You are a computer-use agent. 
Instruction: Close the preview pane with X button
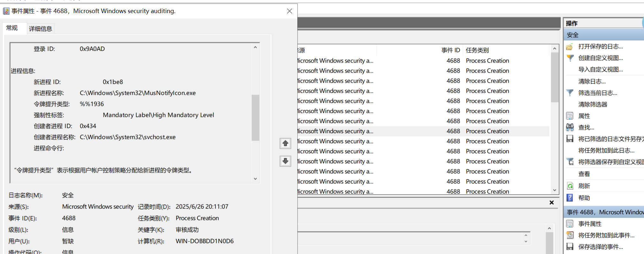point(551,203)
